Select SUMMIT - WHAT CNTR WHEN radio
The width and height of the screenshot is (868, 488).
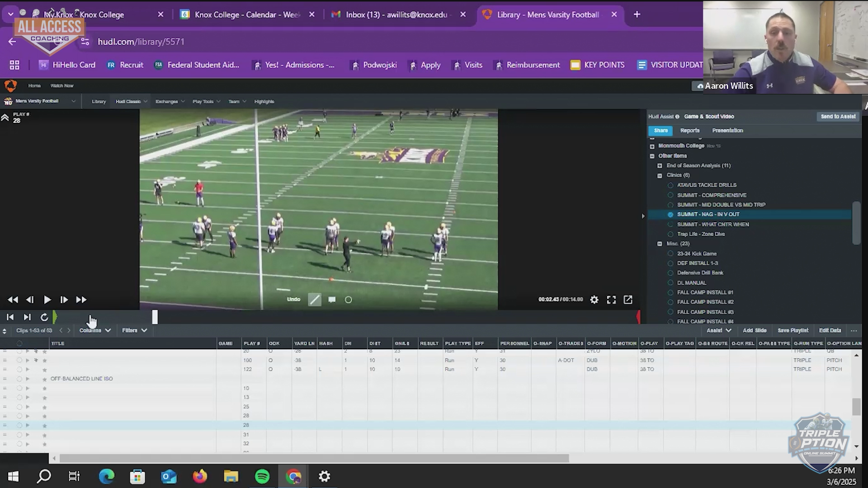(x=670, y=225)
